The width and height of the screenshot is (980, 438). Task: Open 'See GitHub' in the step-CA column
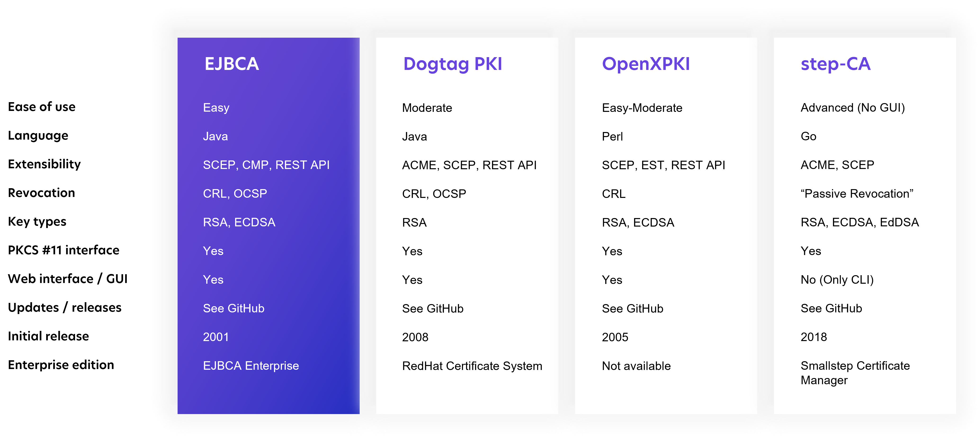pyautogui.click(x=831, y=309)
